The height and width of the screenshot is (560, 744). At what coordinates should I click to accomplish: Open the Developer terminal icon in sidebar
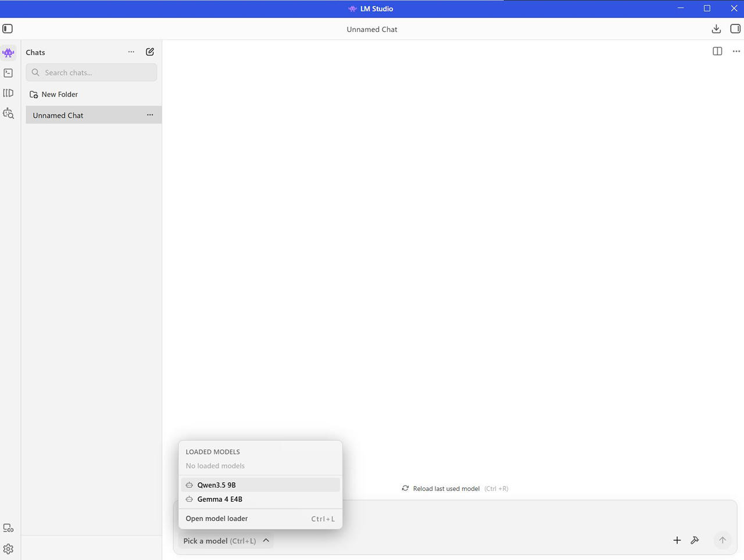click(8, 73)
